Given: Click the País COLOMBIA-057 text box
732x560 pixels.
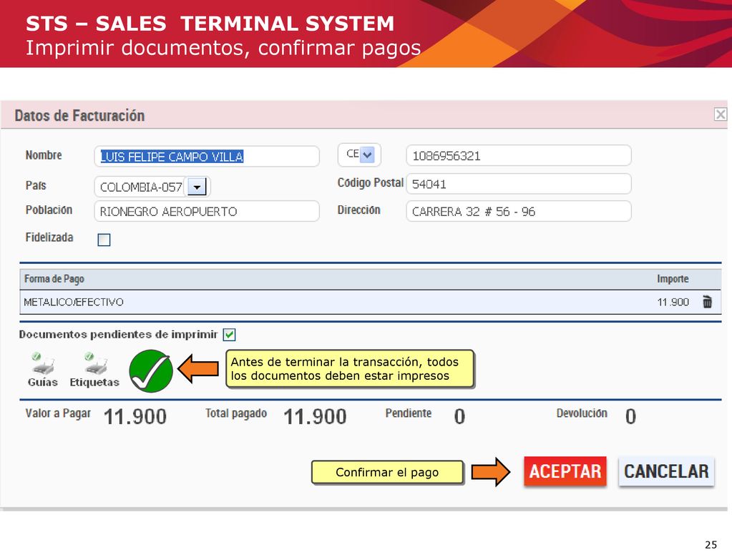Looking at the screenshot, I should pos(140,187).
